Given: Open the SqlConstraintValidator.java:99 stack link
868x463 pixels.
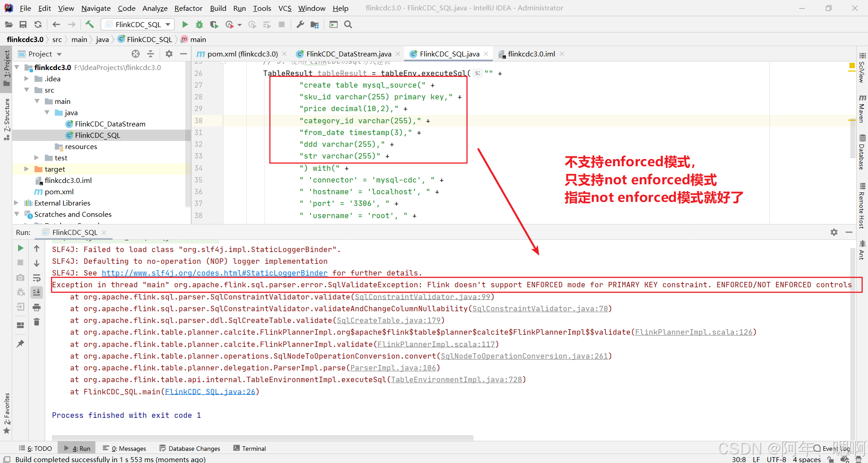Looking at the screenshot, I should coord(423,297).
